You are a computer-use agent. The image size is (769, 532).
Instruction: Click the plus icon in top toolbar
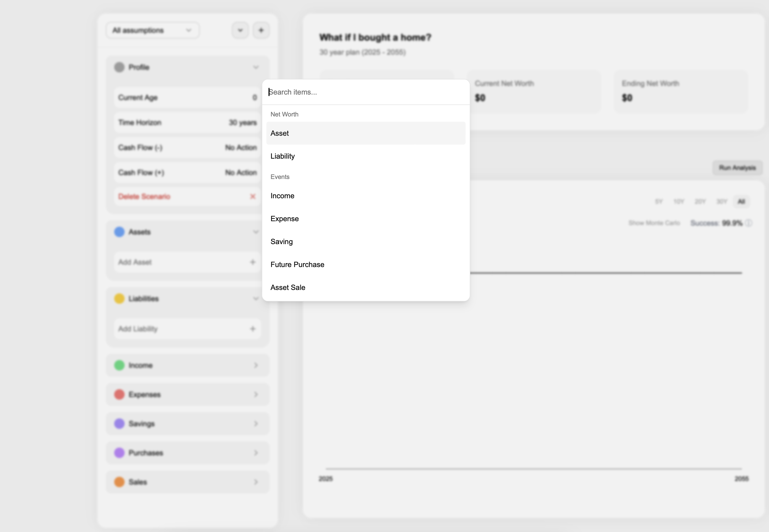tap(261, 30)
